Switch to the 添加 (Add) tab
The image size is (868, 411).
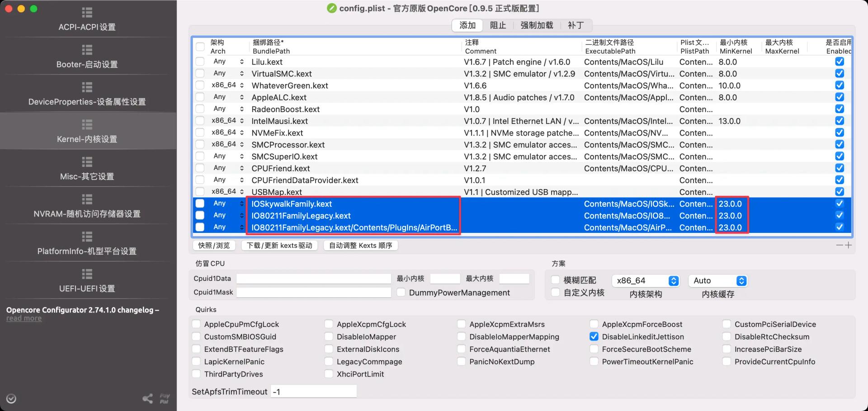pos(467,25)
